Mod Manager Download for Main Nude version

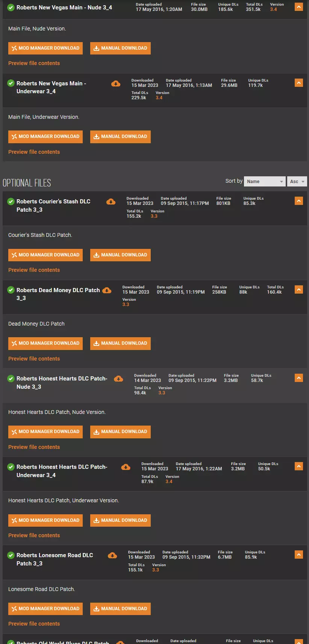point(45,48)
